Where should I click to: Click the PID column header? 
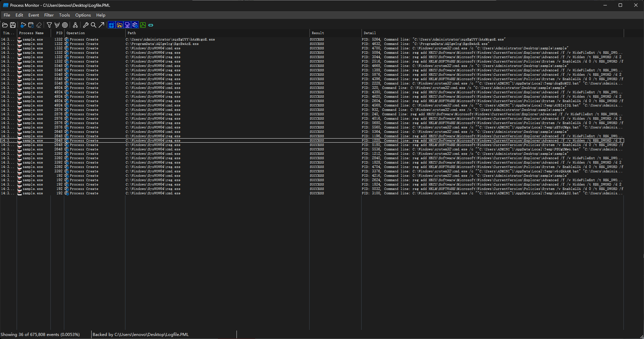coord(57,33)
